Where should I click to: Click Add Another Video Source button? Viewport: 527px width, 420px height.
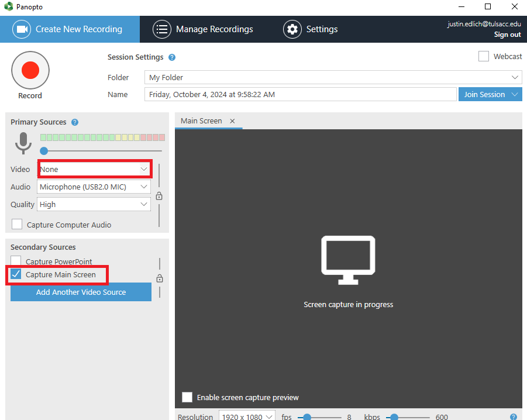coord(81,292)
